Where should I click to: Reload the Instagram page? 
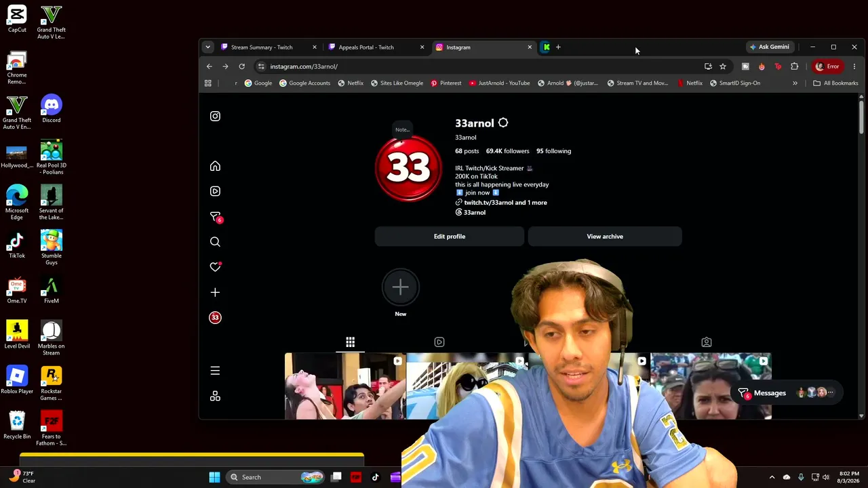(241, 66)
